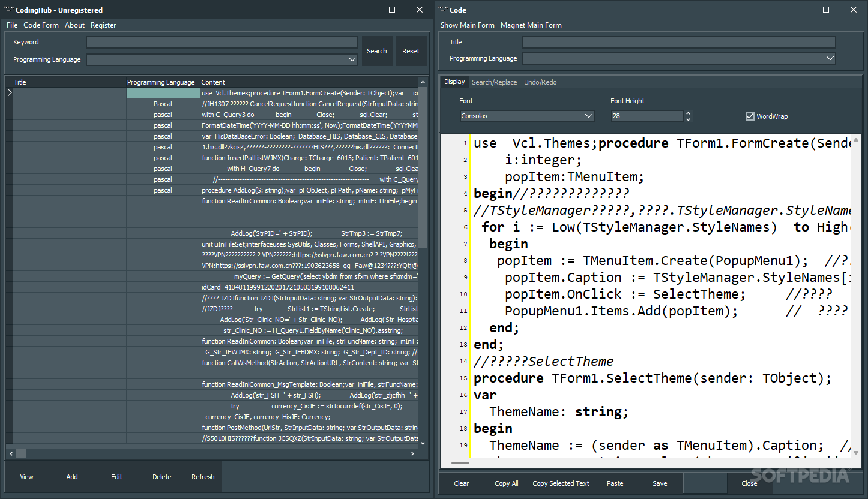Click the Search button

[x=377, y=51]
